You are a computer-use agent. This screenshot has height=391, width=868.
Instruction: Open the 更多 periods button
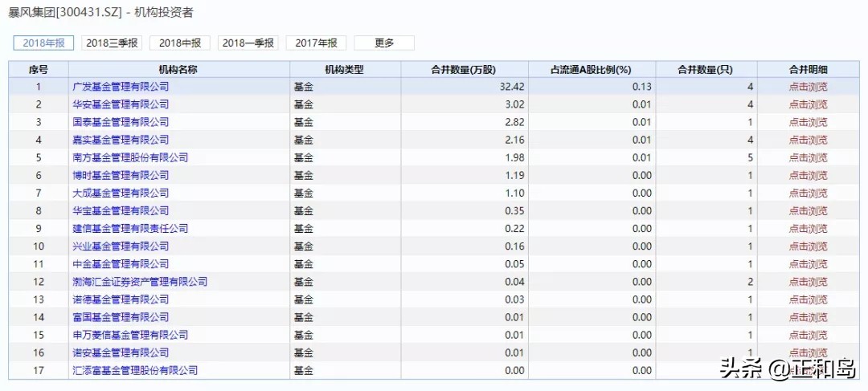tap(384, 43)
